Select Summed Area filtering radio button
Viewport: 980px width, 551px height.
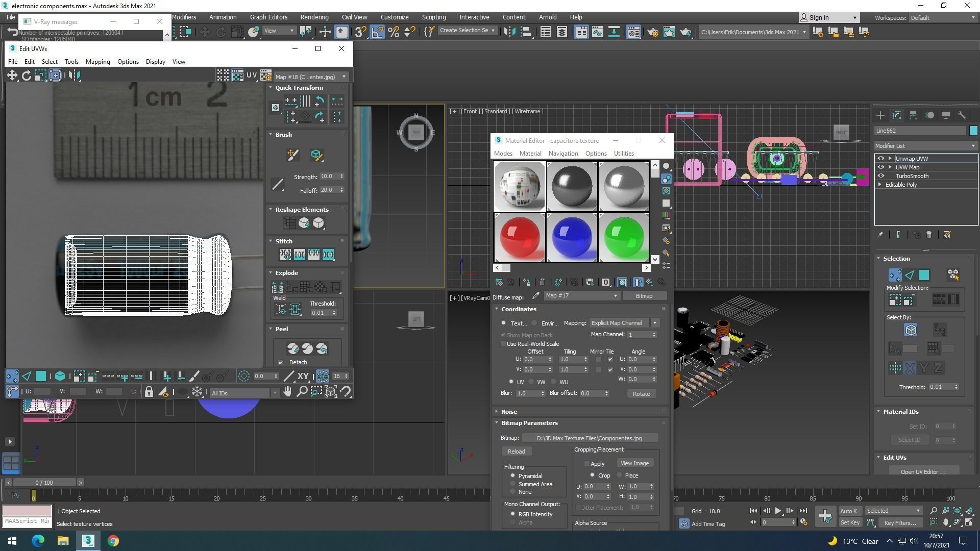click(x=512, y=484)
